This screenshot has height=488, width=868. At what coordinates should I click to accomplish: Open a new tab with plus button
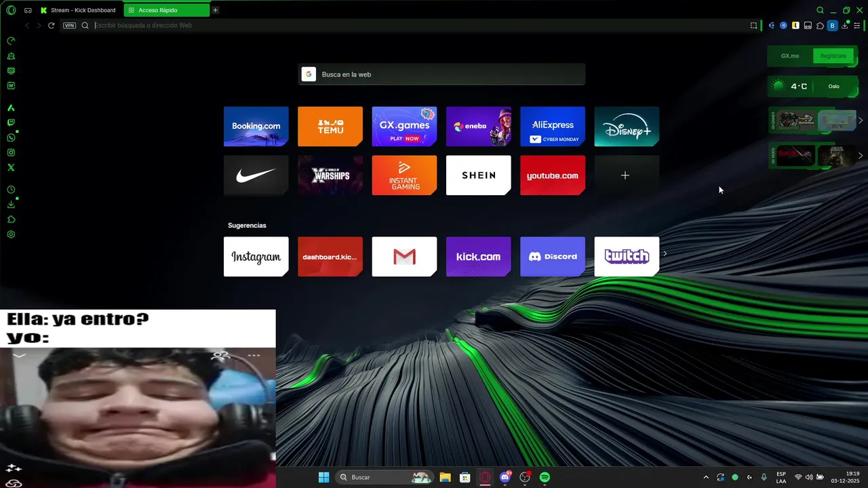[215, 10]
